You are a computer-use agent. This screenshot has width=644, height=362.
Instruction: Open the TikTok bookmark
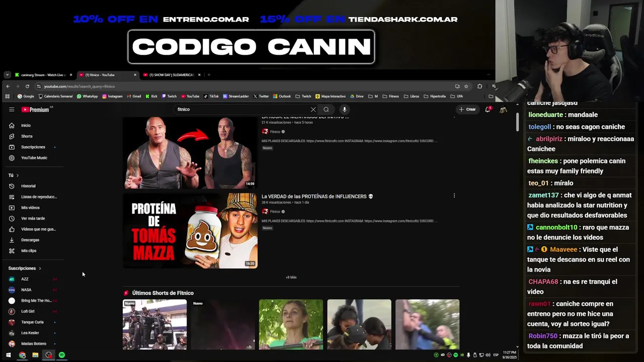(x=211, y=96)
